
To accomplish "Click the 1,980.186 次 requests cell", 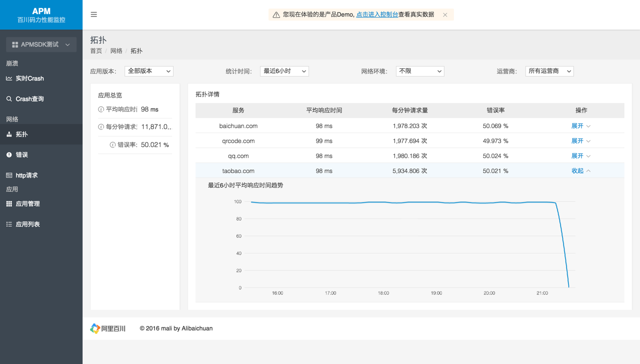I will (410, 156).
